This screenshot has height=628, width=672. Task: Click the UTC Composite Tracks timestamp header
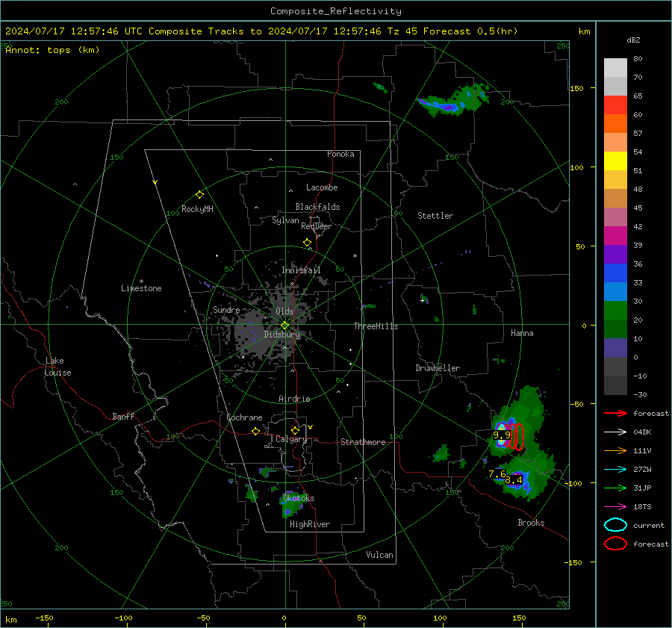[261, 31]
